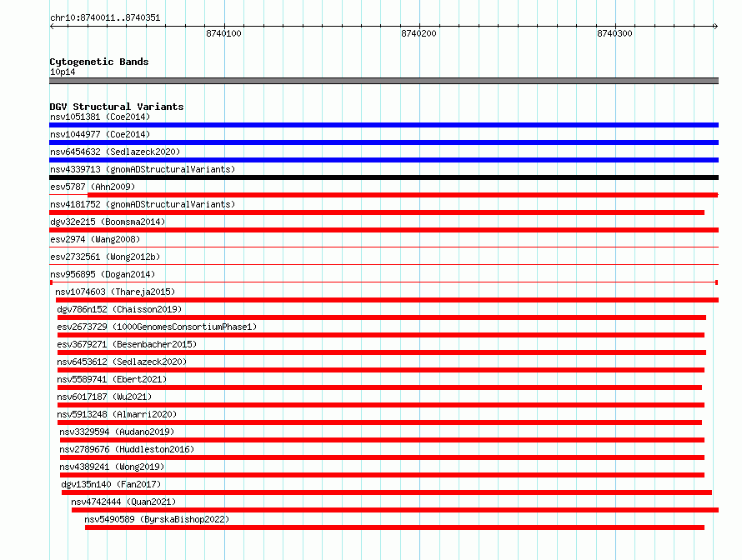Click the esv5787 (Ahn2009) label
The width and height of the screenshot is (742, 560).
pyautogui.click(x=93, y=187)
